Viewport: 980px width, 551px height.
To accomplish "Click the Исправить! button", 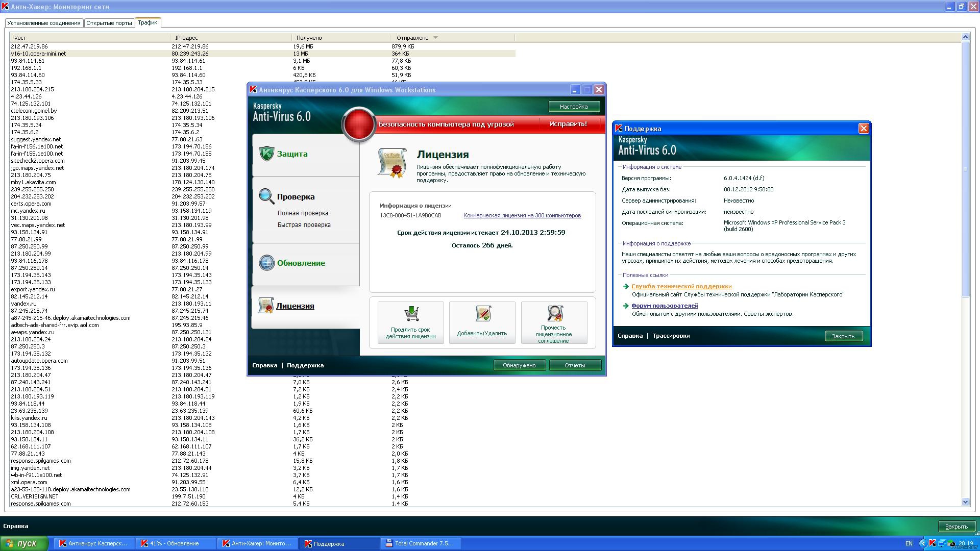I will tap(569, 124).
